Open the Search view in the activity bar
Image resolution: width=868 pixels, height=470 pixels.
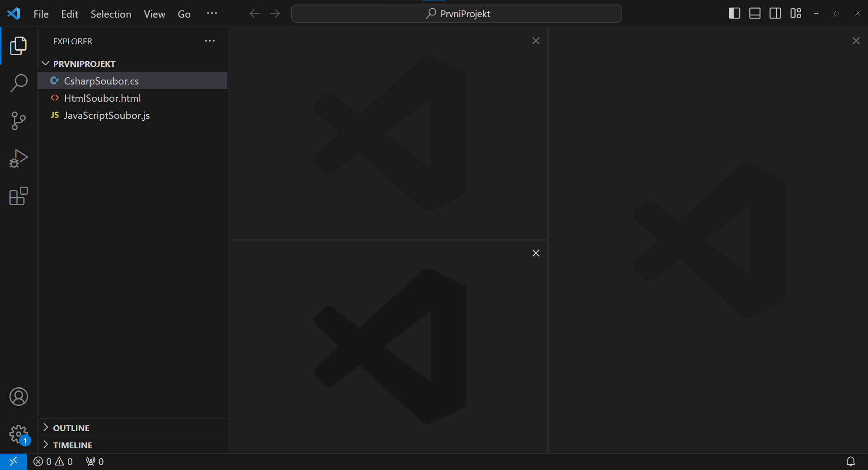(18, 83)
